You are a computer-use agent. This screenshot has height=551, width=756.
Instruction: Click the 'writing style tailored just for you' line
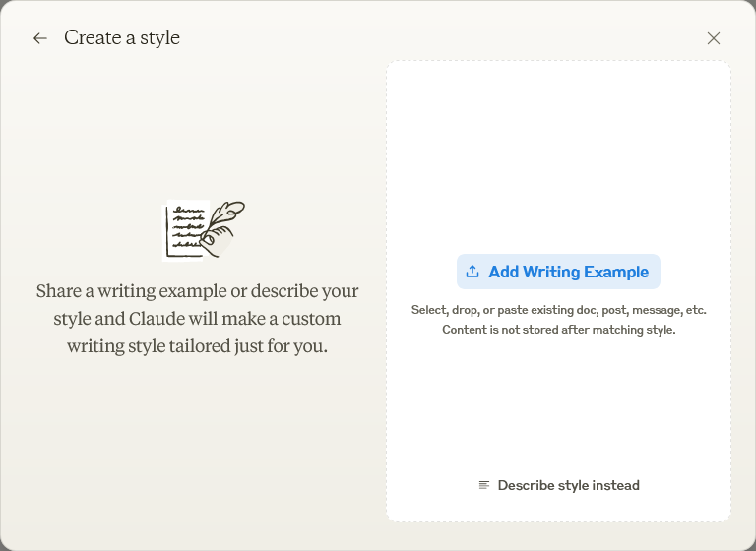tap(197, 346)
